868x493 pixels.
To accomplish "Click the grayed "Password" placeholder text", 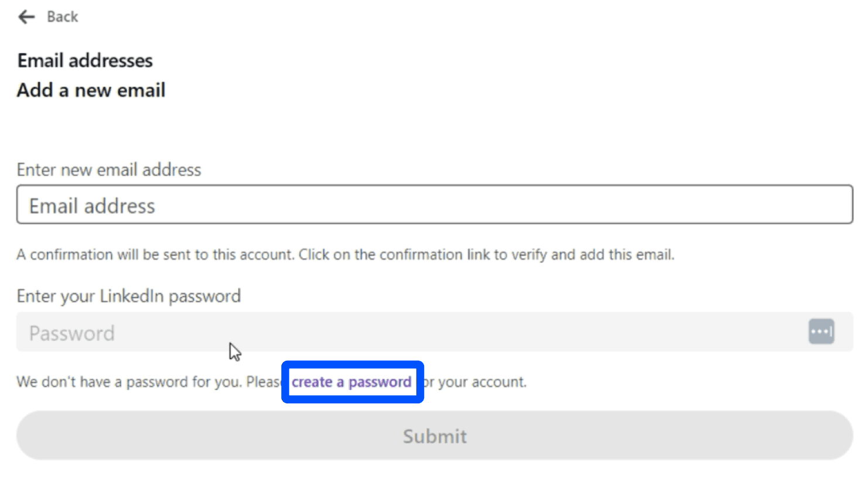I will pyautogui.click(x=72, y=333).
